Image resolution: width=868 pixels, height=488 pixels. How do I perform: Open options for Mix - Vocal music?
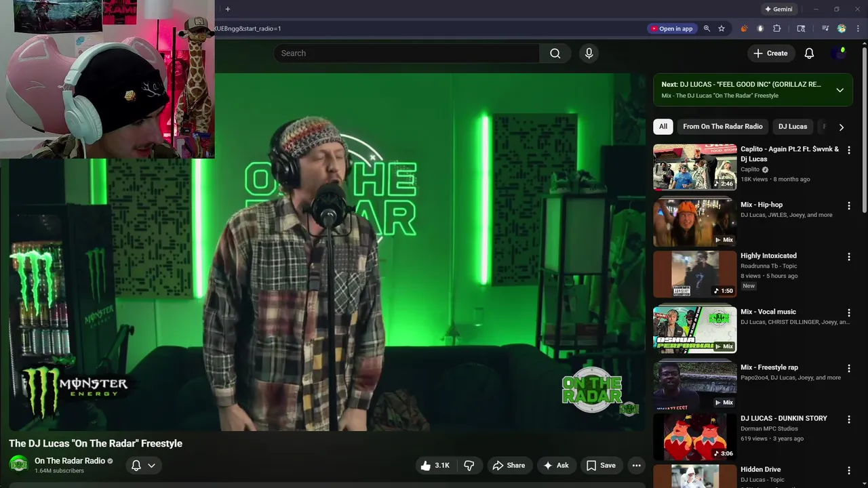tap(848, 313)
